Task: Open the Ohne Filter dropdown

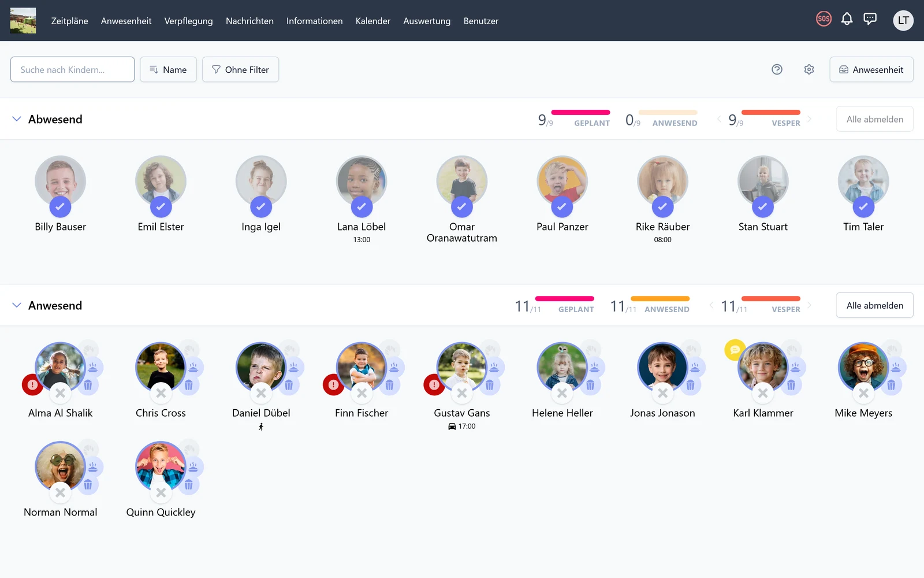Action: [x=240, y=69]
